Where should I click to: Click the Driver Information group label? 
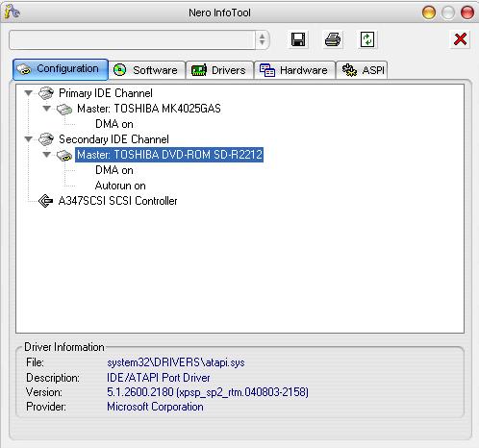(x=64, y=347)
